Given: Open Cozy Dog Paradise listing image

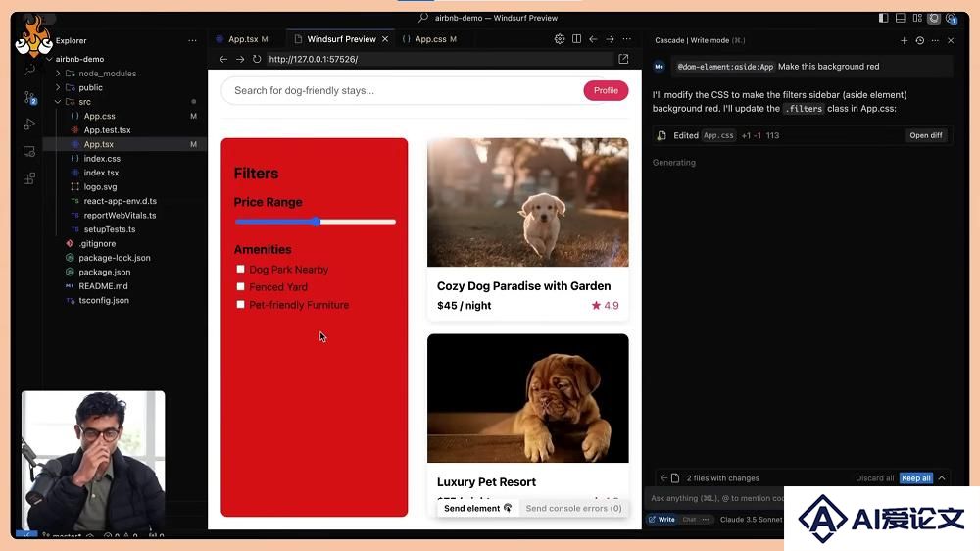Looking at the screenshot, I should tap(528, 202).
